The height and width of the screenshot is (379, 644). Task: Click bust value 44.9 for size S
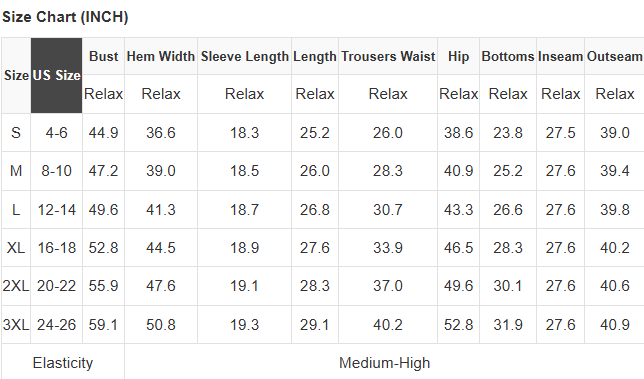pos(104,133)
